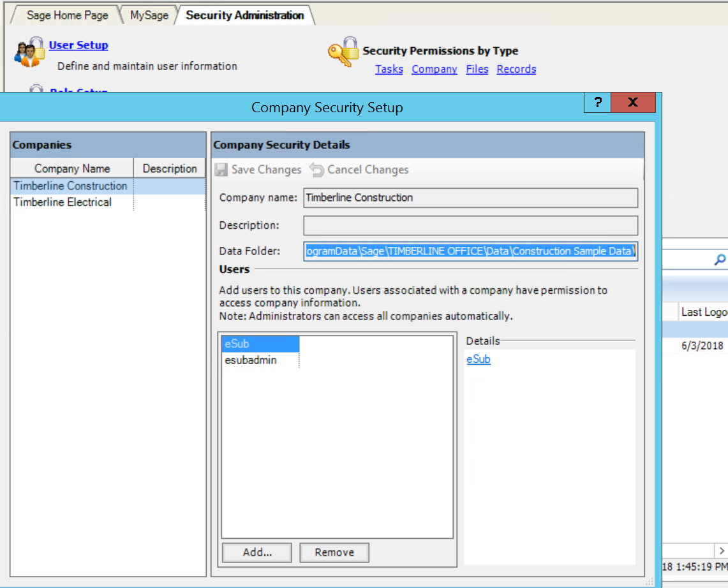This screenshot has width=728, height=588.
Task: Open the Files permissions link
Action: (477, 69)
